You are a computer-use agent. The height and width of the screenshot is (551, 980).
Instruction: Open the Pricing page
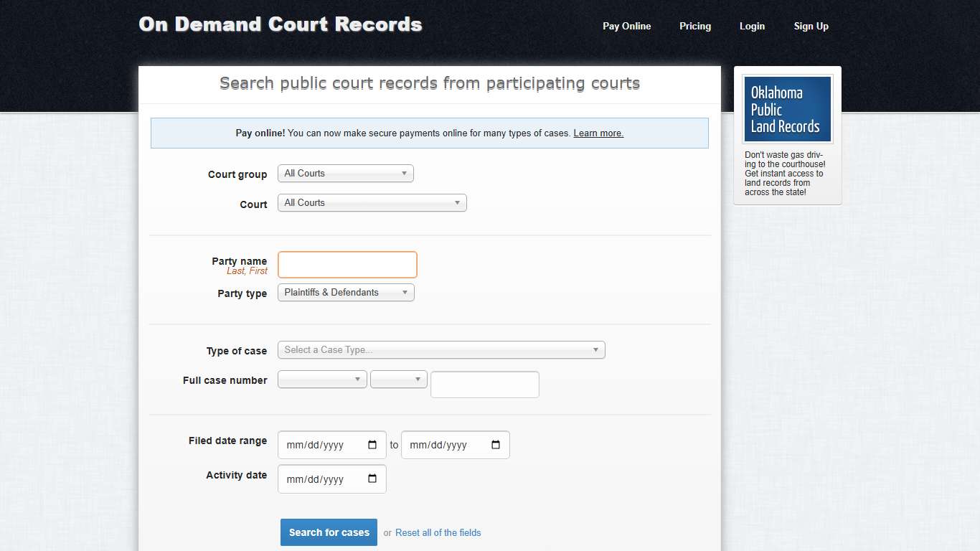click(x=694, y=26)
